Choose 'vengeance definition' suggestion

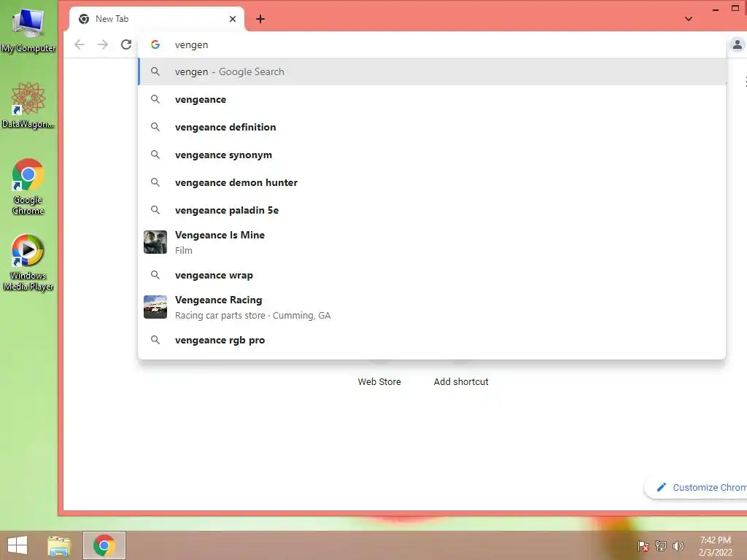432,127
